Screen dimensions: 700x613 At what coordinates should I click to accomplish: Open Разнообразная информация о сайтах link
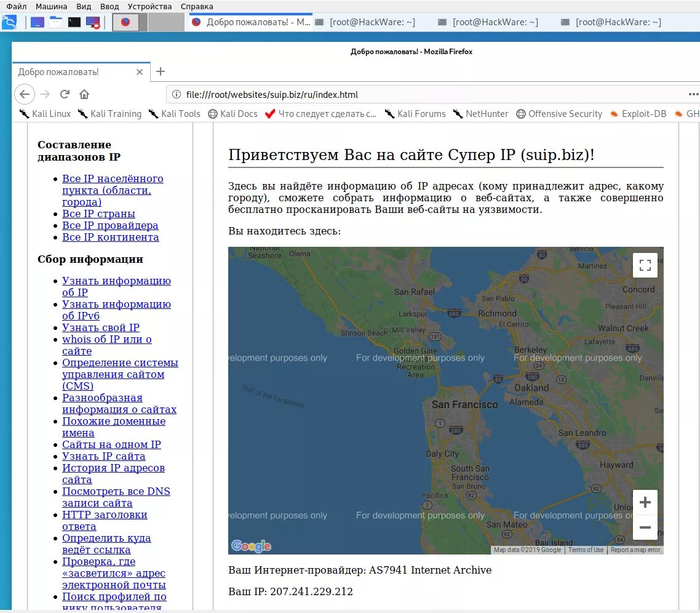pyautogui.click(x=119, y=404)
